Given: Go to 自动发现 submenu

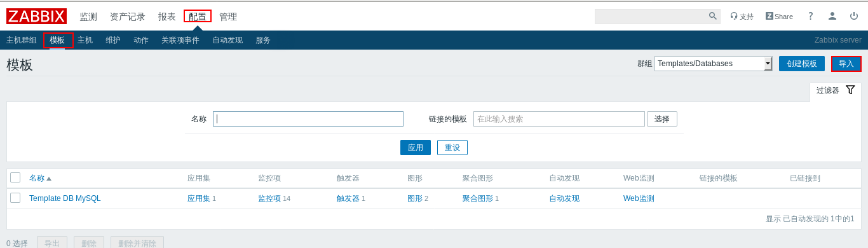Looking at the screenshot, I should point(227,40).
